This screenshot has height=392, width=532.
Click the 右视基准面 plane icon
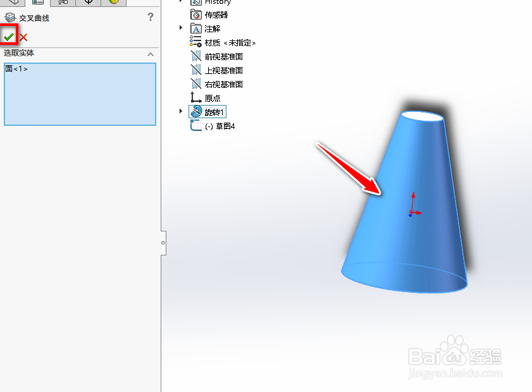coord(195,83)
